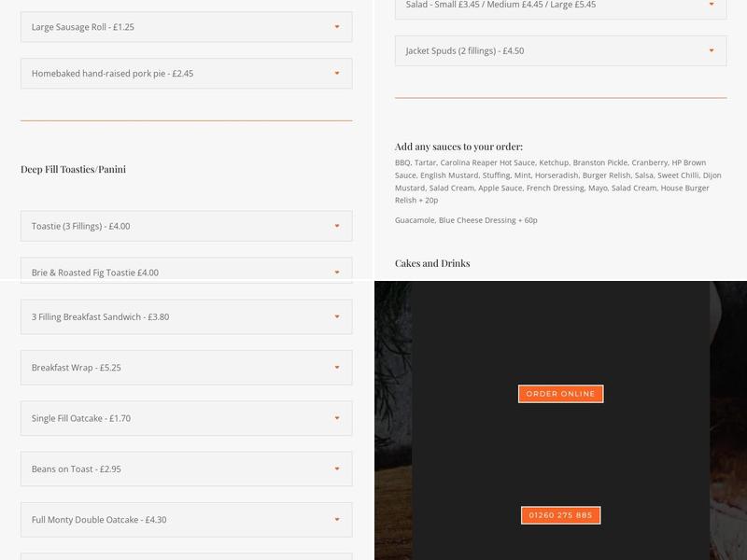
Task: Click the Large Sausage Roll arrow icon
Action: [337, 27]
